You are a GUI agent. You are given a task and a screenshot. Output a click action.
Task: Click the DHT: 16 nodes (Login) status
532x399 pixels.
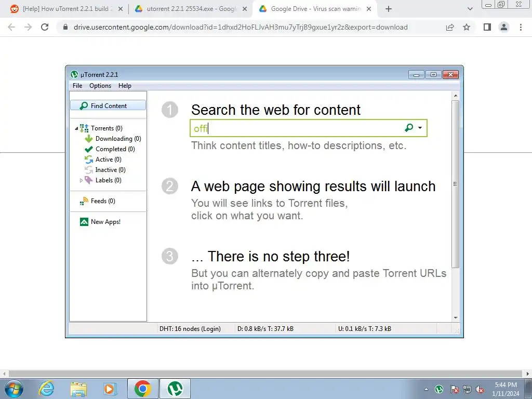[x=190, y=329]
